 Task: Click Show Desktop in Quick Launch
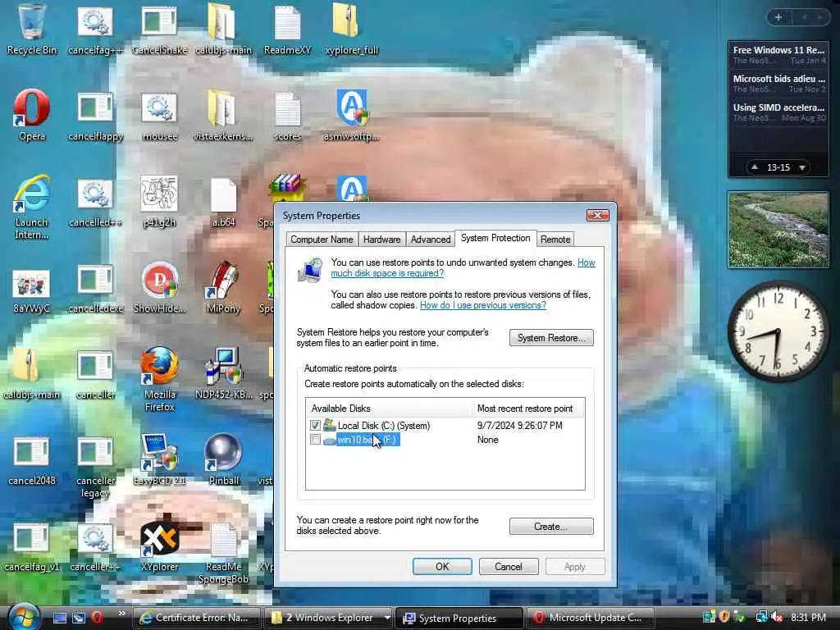point(59,618)
